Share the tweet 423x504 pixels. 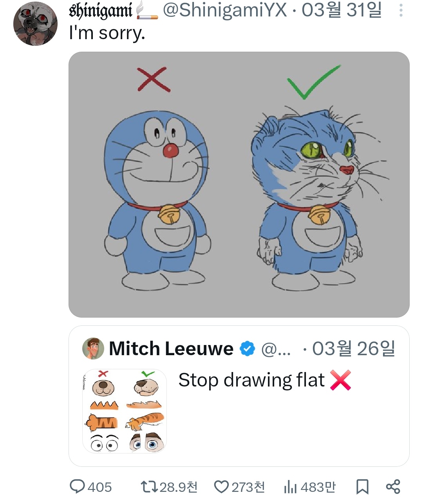[393, 487]
